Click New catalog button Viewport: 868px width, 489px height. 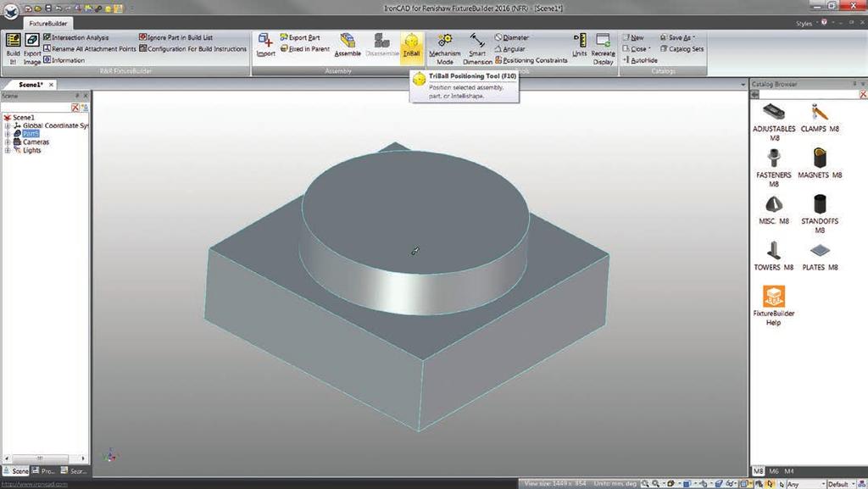pos(633,37)
